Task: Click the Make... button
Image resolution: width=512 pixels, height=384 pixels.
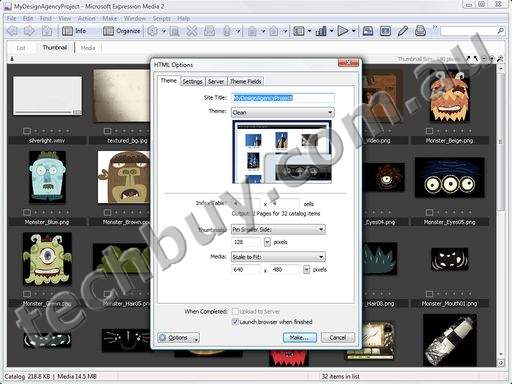Action: click(x=300, y=338)
